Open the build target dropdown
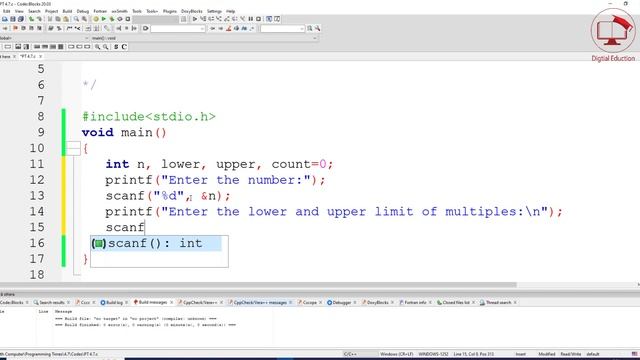Viewport: 640px width, 360px height. point(156,19)
